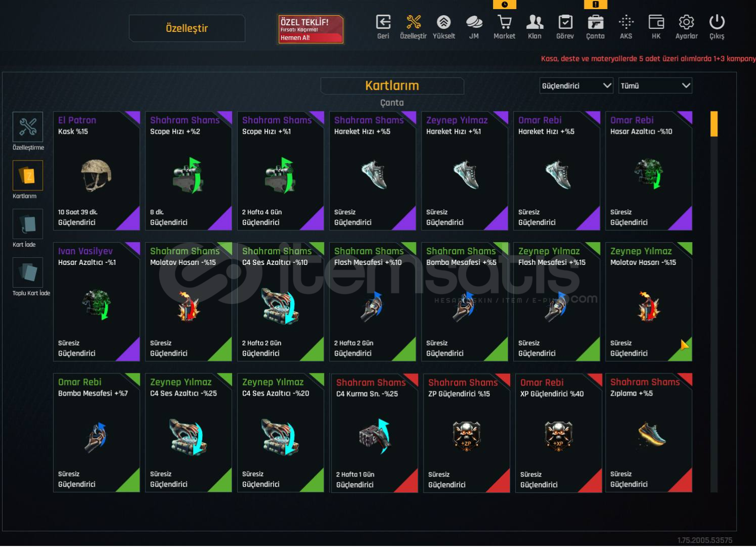756x547 pixels.
Task: Expand the Tümü filter dropdown
Action: [655, 86]
